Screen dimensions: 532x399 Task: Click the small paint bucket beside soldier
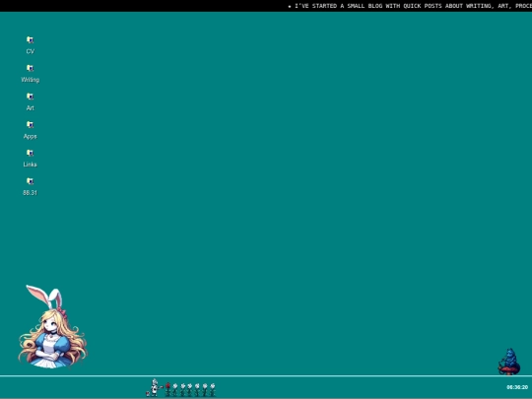coord(148,393)
